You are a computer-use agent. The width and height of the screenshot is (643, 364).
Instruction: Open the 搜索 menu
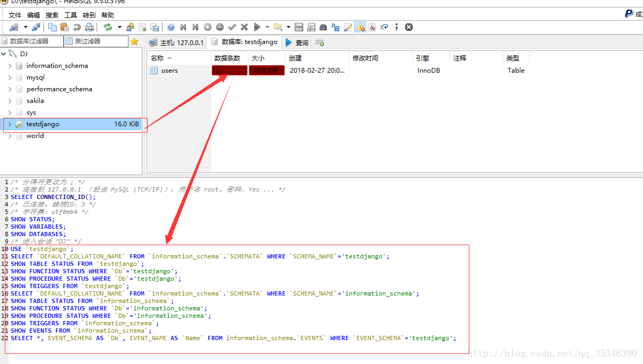coord(52,15)
